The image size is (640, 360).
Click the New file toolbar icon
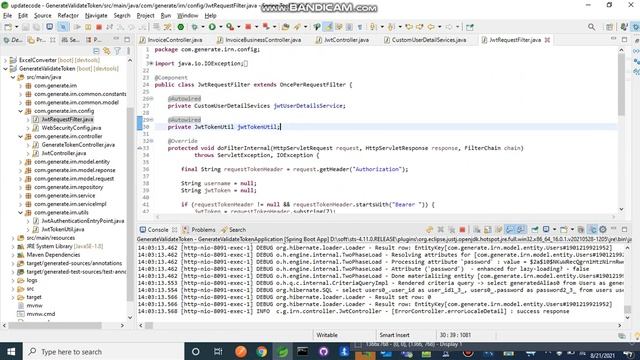coord(8,27)
